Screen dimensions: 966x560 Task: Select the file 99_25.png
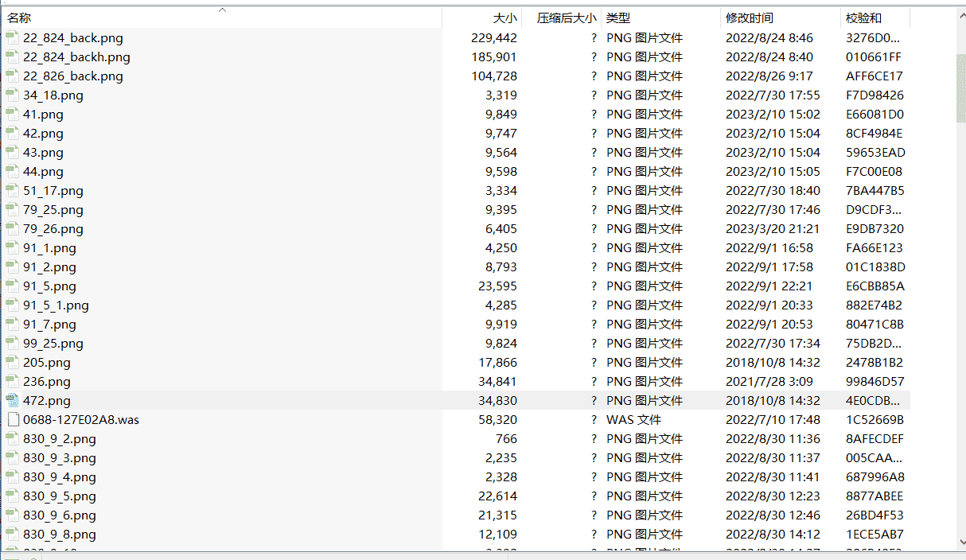tap(53, 343)
